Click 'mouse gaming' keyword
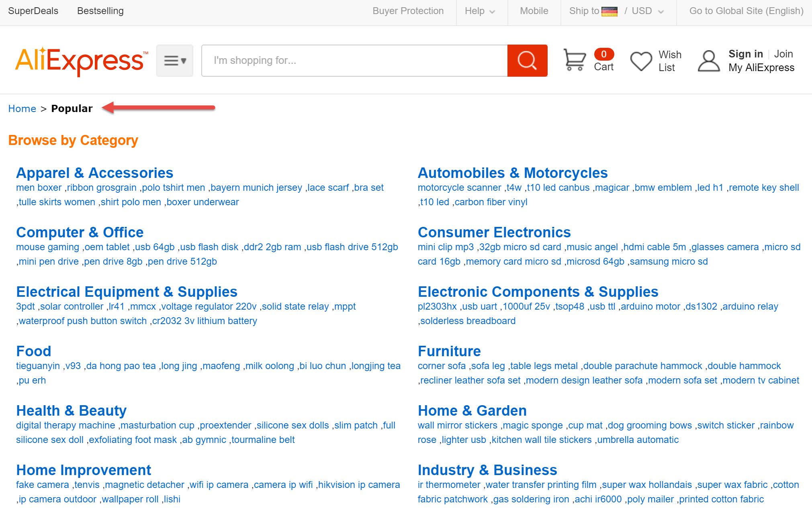 (48, 247)
